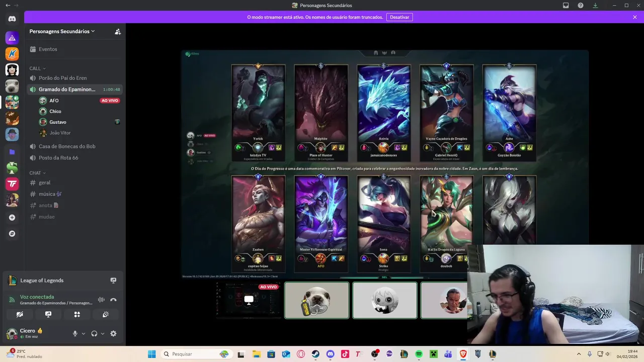Image resolution: width=644 pixels, height=362 pixels.
Task: Toggle microphone mute
Action: pos(75,333)
